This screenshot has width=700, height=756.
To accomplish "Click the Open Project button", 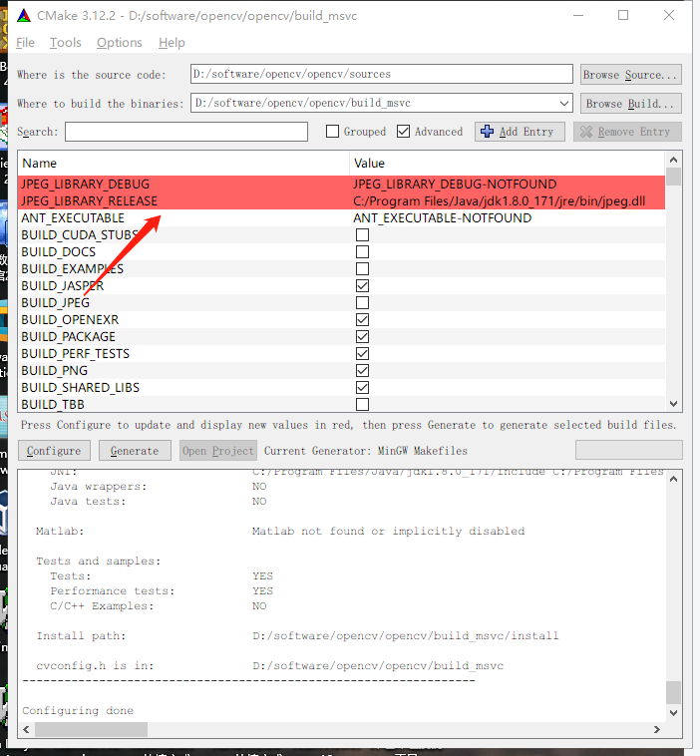I will click(x=218, y=451).
